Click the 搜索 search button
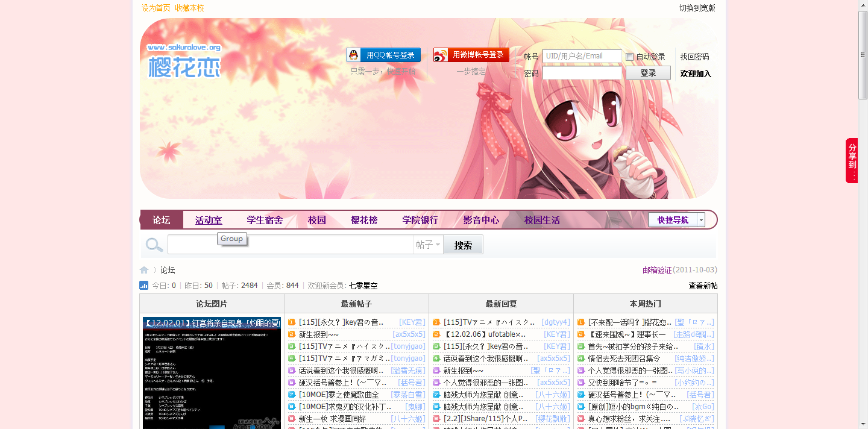868x429 pixels. 463,245
